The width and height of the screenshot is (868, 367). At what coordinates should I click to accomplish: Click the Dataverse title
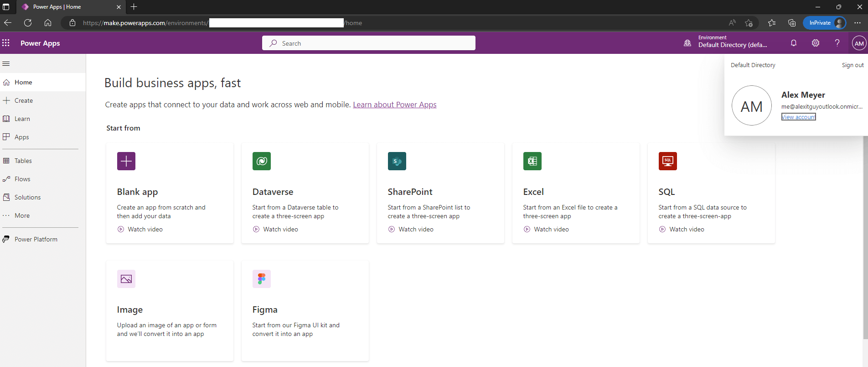(273, 192)
